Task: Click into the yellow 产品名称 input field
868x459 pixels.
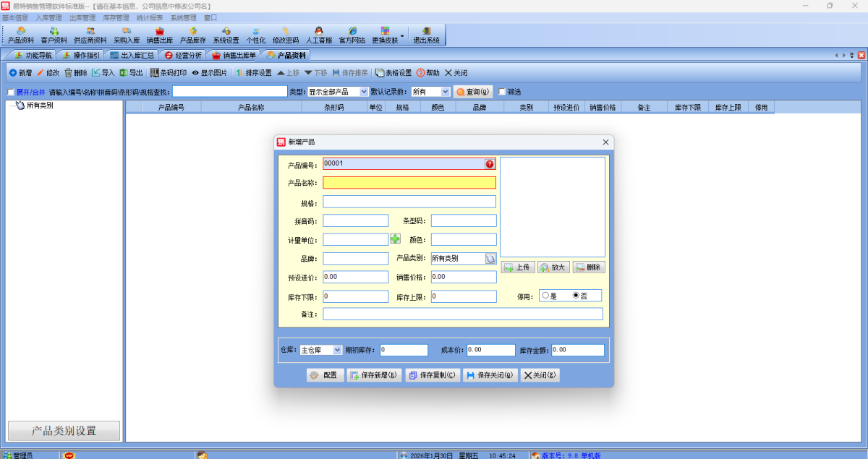Action: click(409, 183)
